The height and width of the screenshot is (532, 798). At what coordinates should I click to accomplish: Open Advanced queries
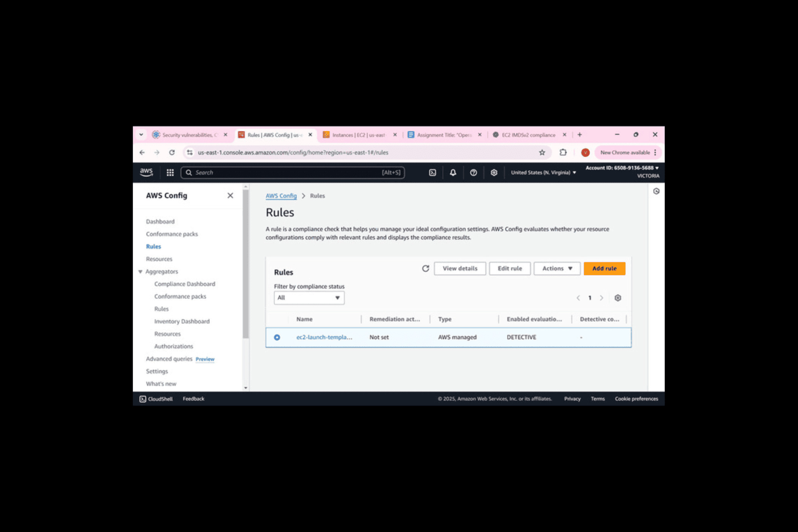(x=169, y=359)
